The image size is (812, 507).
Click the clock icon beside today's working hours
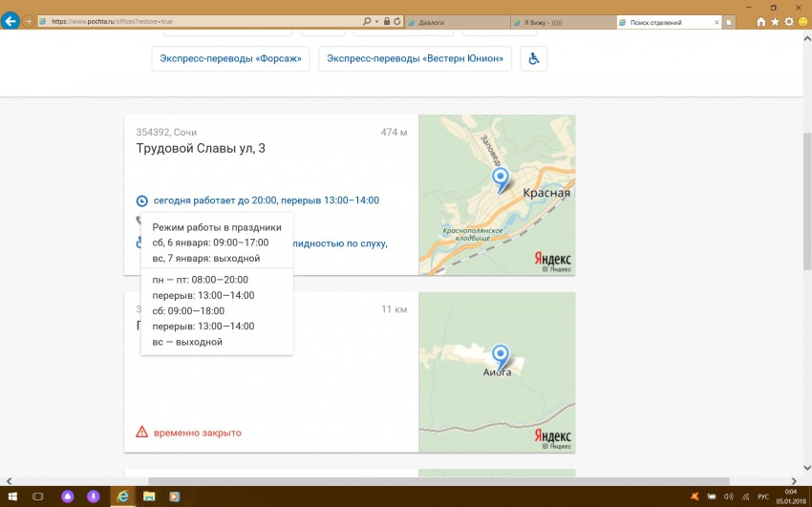coord(142,201)
